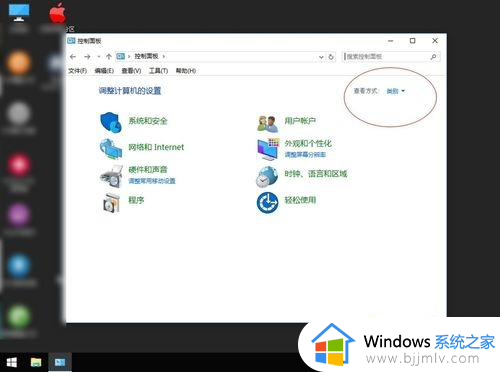Open the Network and Internet globe icon
500x372 pixels.
111,149
